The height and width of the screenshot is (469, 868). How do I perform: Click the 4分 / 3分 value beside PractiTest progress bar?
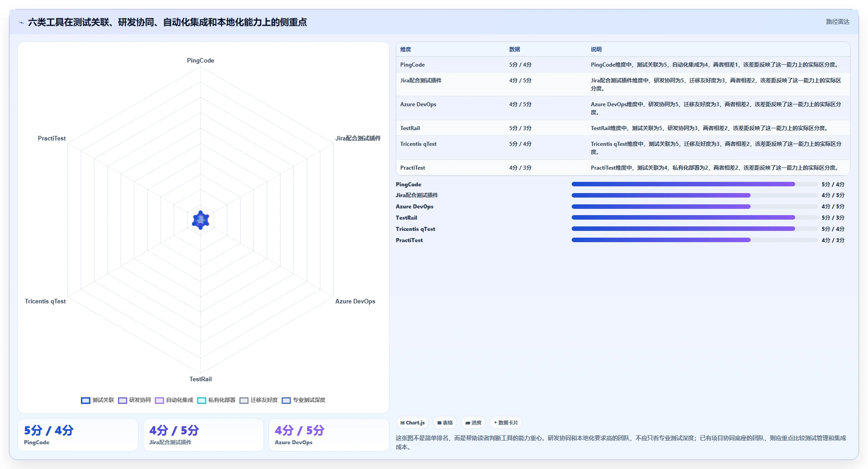click(x=833, y=240)
